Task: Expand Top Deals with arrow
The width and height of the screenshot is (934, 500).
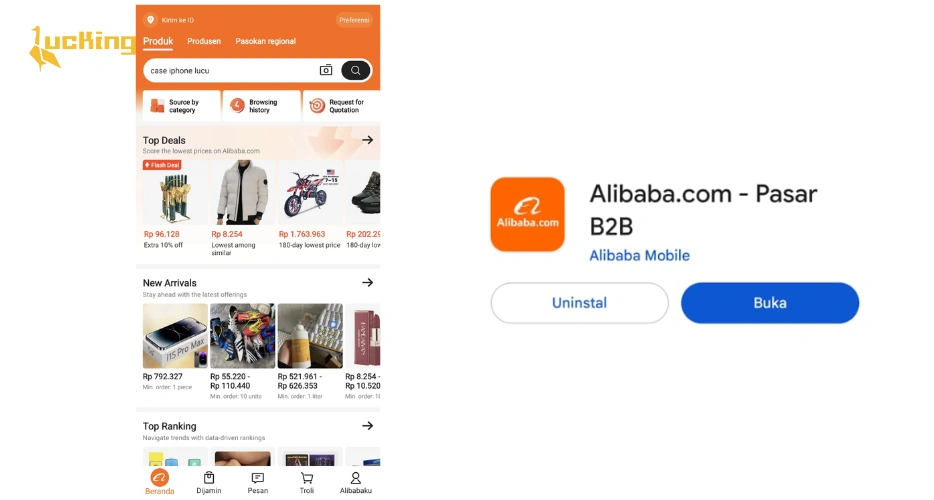Action: 368,140
